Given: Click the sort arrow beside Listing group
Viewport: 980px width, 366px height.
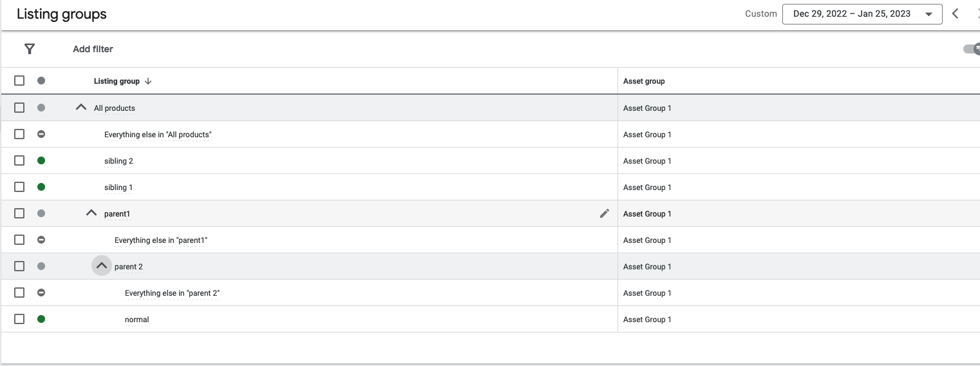Looking at the screenshot, I should [148, 81].
